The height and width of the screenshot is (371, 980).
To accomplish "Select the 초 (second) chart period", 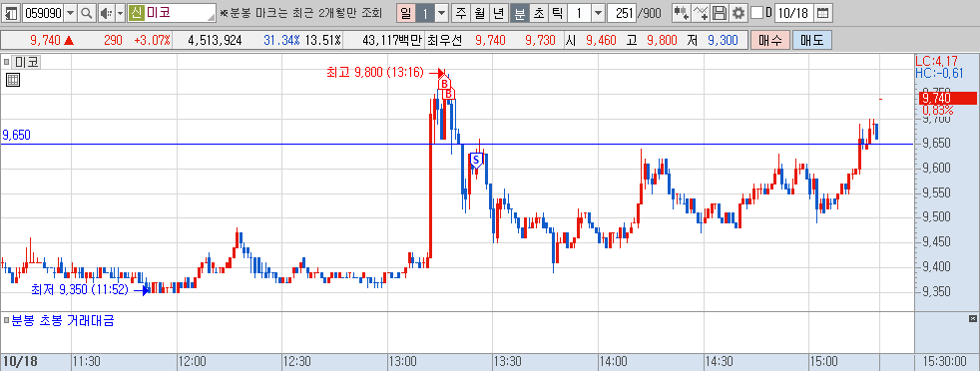I will pos(539,13).
